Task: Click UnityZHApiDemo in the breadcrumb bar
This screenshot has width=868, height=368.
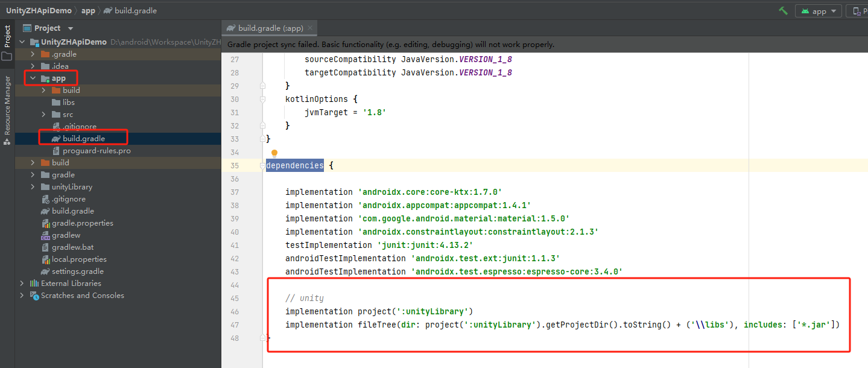Action: (39, 11)
